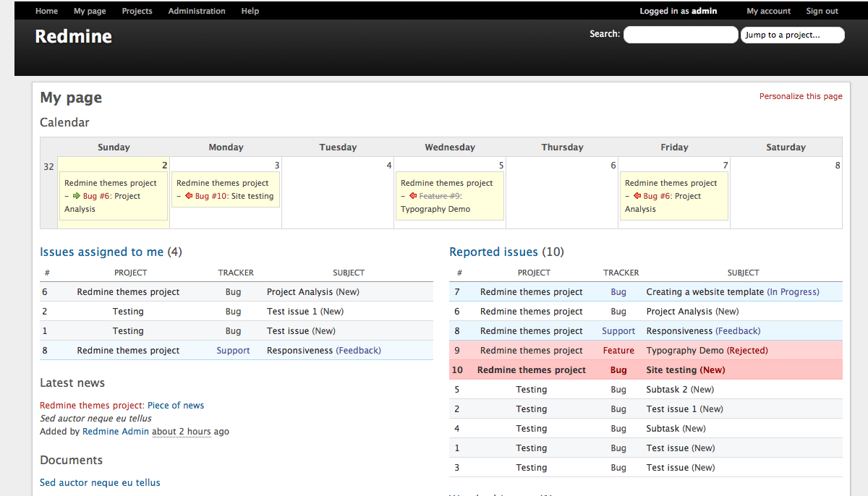Open Redmine Admin author link
The image size is (868, 496).
116,432
